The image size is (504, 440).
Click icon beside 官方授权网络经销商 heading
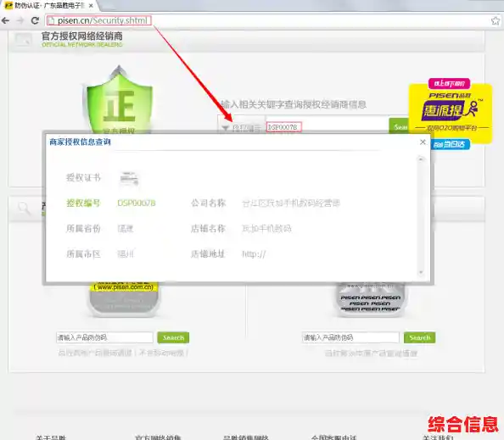coord(24,41)
